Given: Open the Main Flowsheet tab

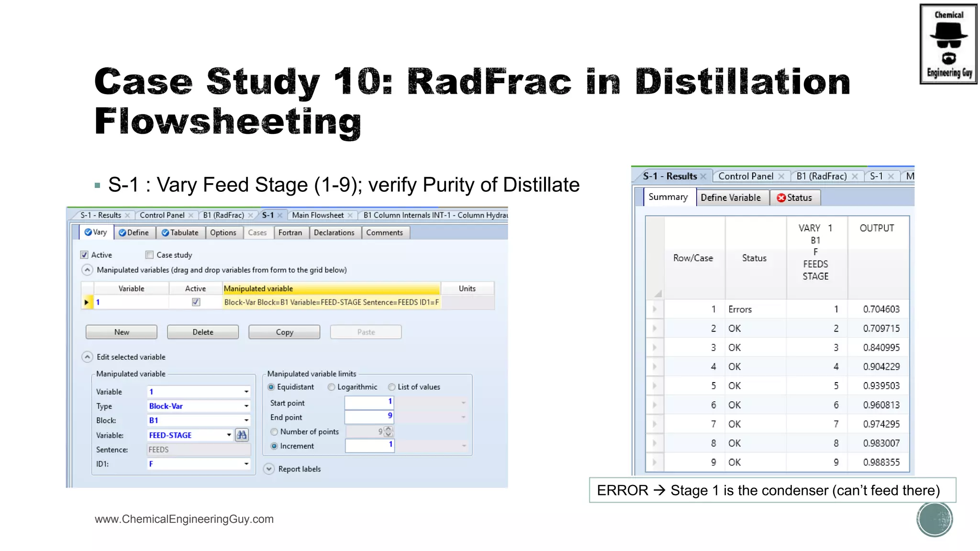Looking at the screenshot, I should 318,216.
